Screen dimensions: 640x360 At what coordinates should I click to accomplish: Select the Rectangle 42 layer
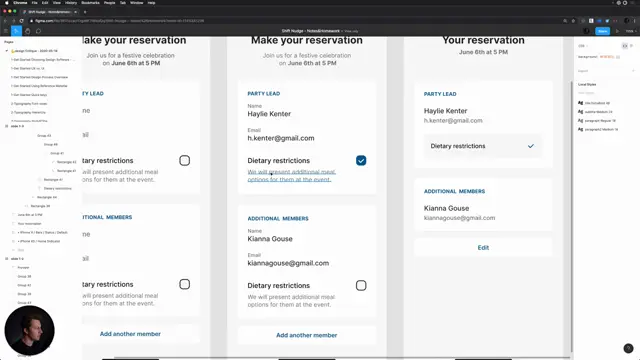(x=66, y=162)
